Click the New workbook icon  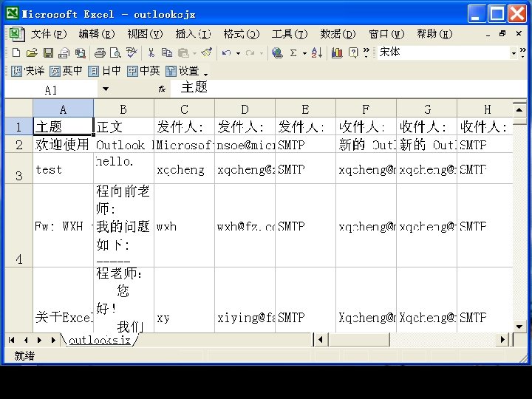click(x=16, y=52)
